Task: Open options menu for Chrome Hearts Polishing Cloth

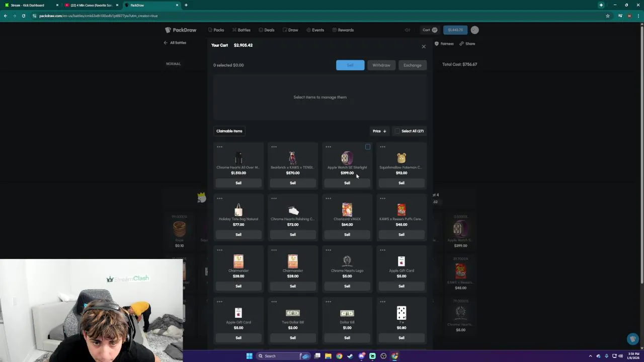Action: (274, 199)
